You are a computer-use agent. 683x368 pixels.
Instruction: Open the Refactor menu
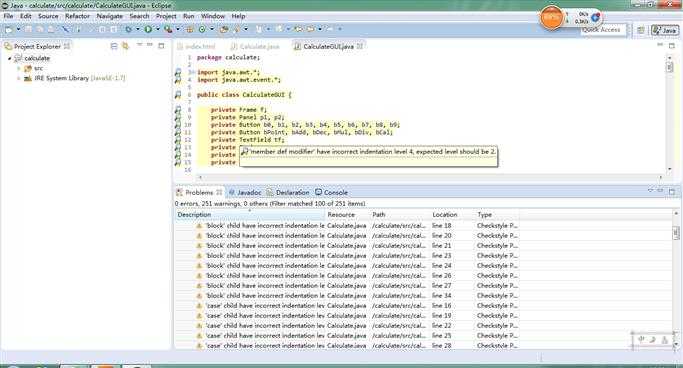[x=77, y=16]
